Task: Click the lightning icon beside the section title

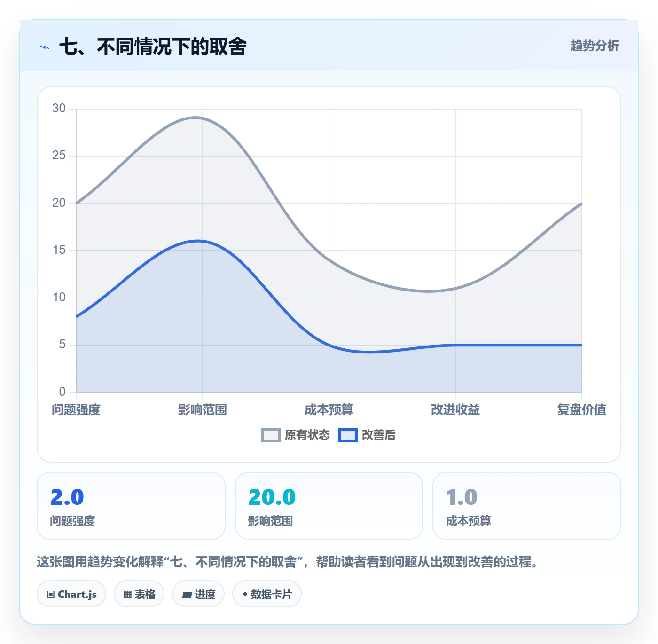Action: (45, 47)
